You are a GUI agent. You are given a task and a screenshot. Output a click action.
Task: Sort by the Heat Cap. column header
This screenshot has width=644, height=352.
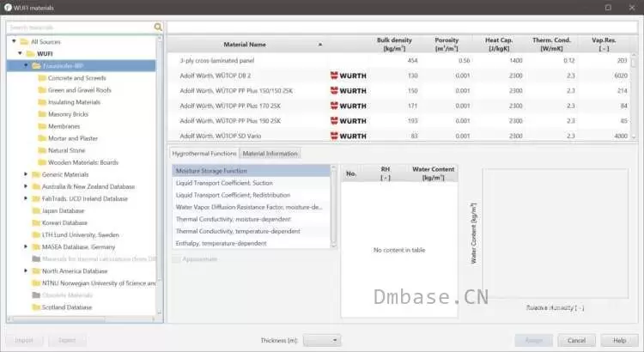pos(499,45)
